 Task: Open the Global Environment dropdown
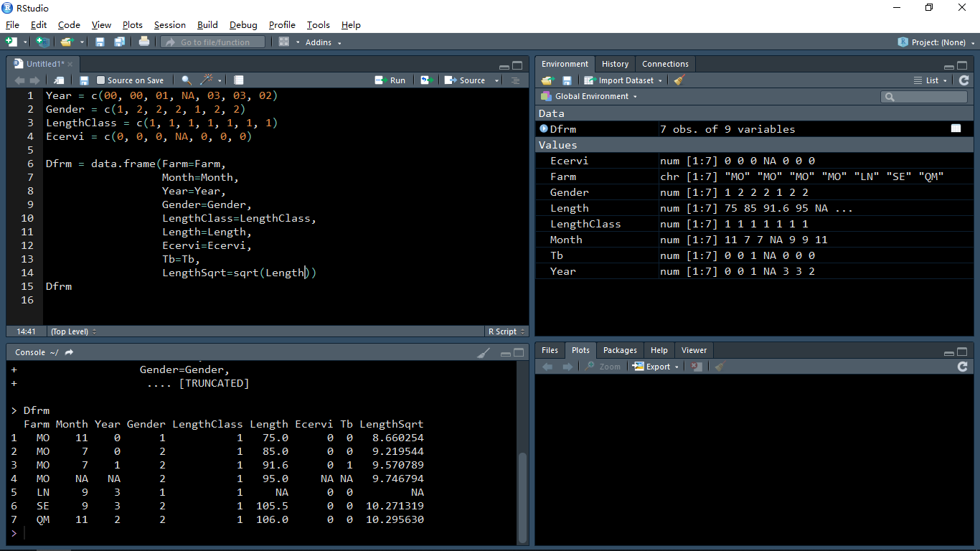590,96
